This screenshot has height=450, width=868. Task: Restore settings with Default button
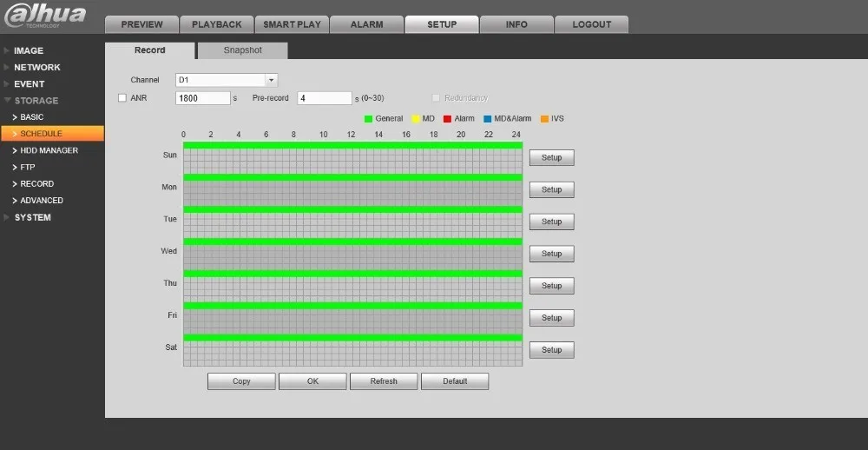click(455, 381)
